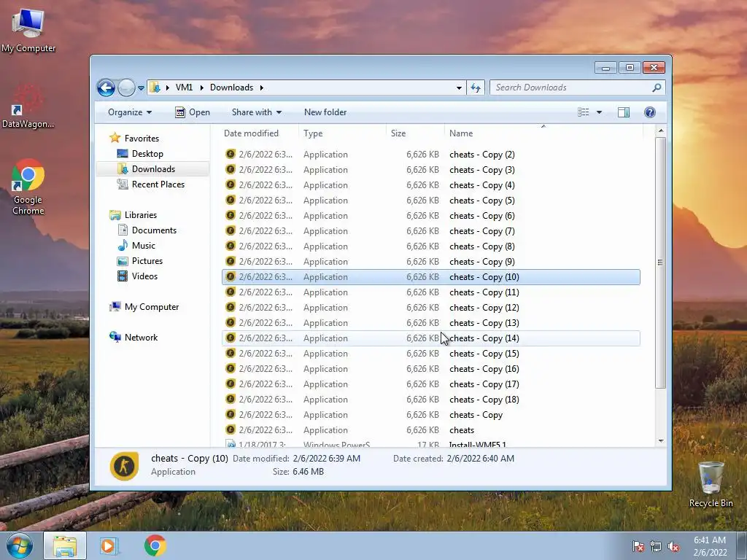
Task: Select Favorites in navigation pane
Action: click(x=142, y=139)
